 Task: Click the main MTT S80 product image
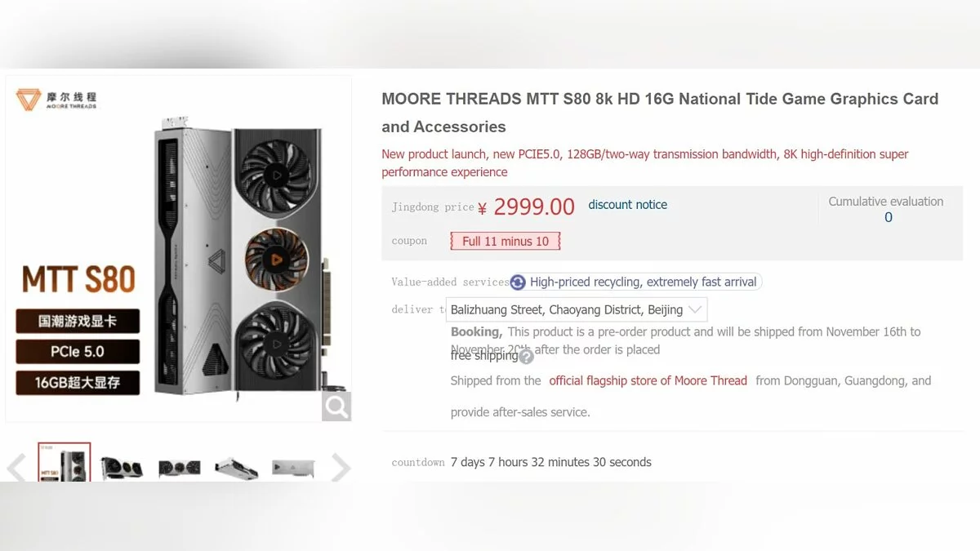point(237,261)
